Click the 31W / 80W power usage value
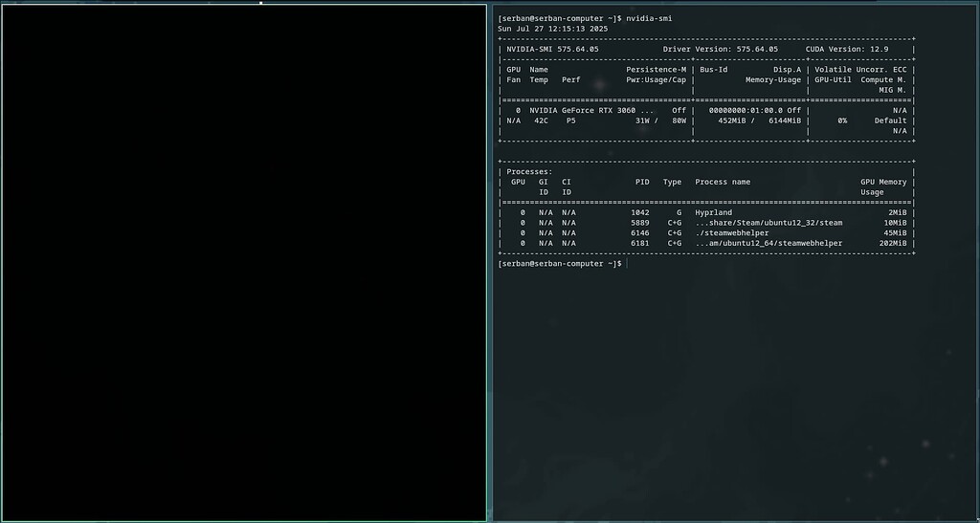 click(660, 121)
